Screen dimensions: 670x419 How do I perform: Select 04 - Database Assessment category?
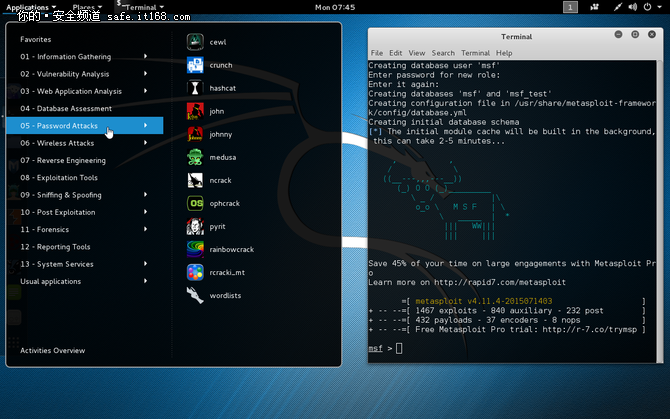point(85,108)
